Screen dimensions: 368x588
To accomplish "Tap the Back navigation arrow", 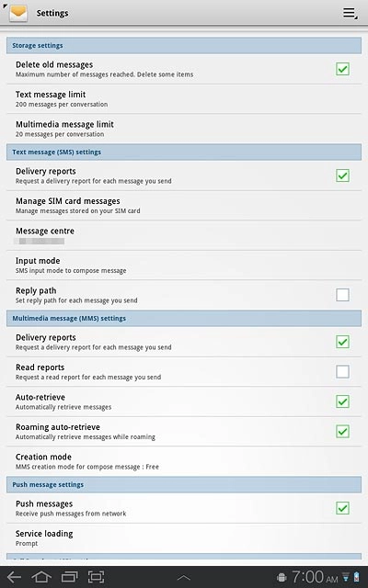I will tap(15, 577).
